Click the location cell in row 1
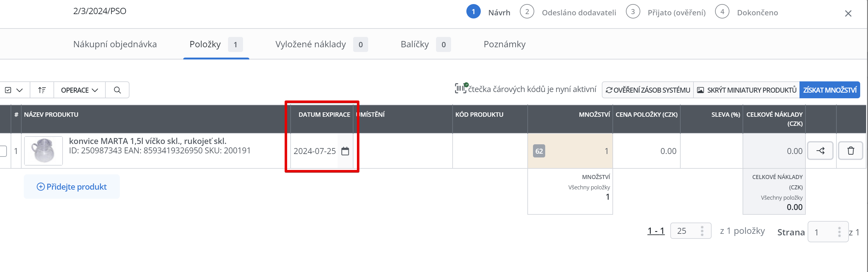 pos(403,151)
